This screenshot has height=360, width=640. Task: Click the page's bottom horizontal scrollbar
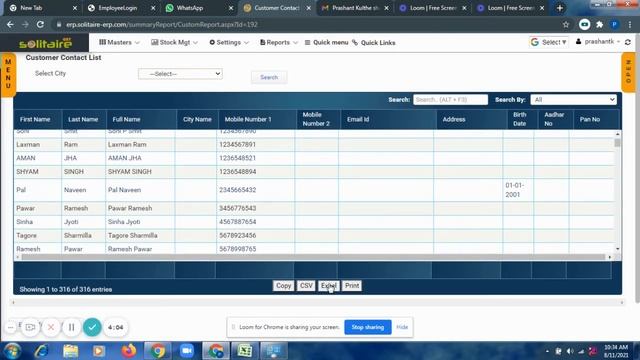tap(317, 302)
